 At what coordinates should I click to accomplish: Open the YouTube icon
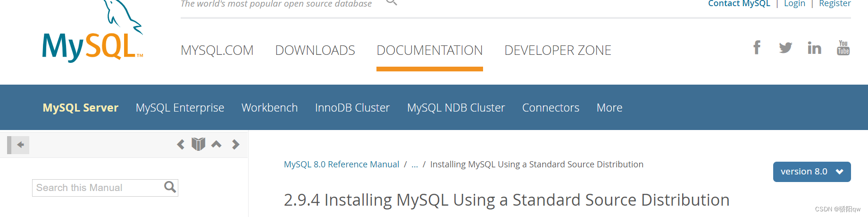843,48
